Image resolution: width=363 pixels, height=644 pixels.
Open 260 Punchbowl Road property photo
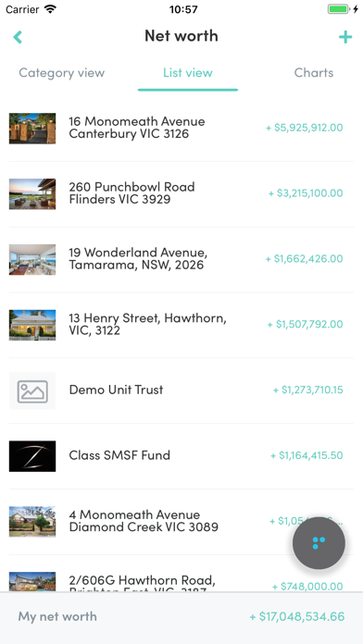(32, 194)
